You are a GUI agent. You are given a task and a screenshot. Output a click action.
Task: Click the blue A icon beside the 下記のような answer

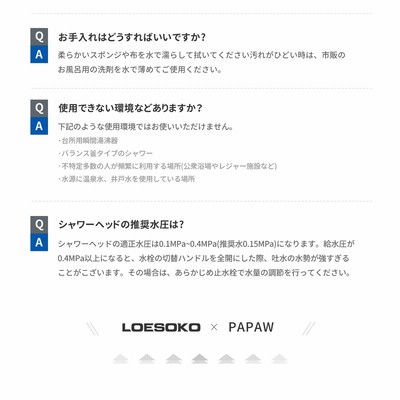tap(39, 126)
